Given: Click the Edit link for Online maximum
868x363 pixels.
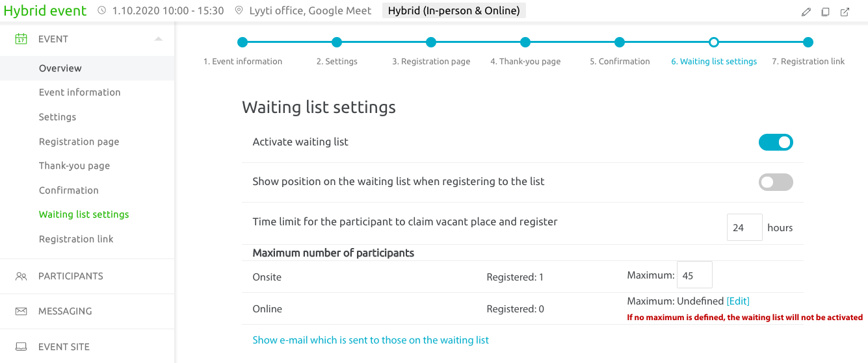Looking at the screenshot, I should click(x=738, y=301).
